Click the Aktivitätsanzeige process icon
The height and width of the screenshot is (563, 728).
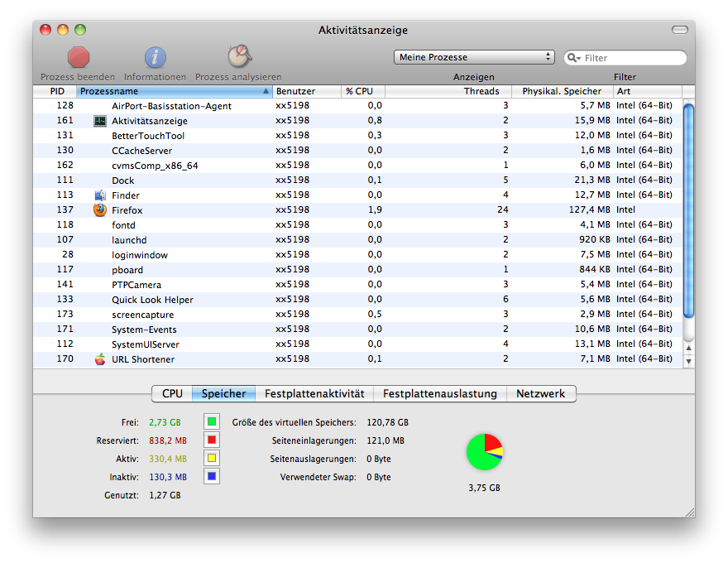pos(100,121)
